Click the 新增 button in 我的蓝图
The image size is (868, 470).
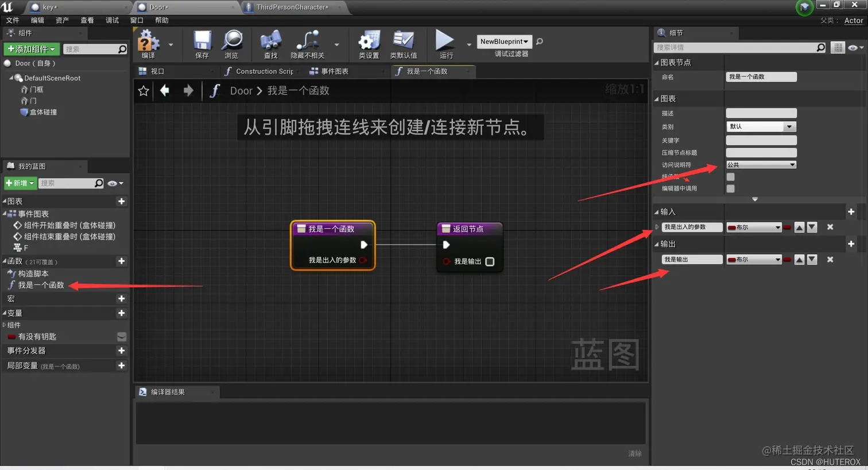[20, 183]
